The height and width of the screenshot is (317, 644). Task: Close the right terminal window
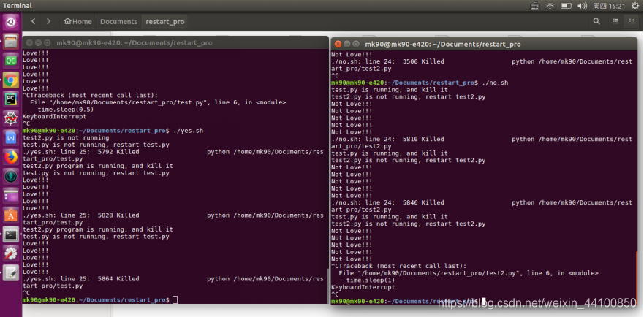338,44
